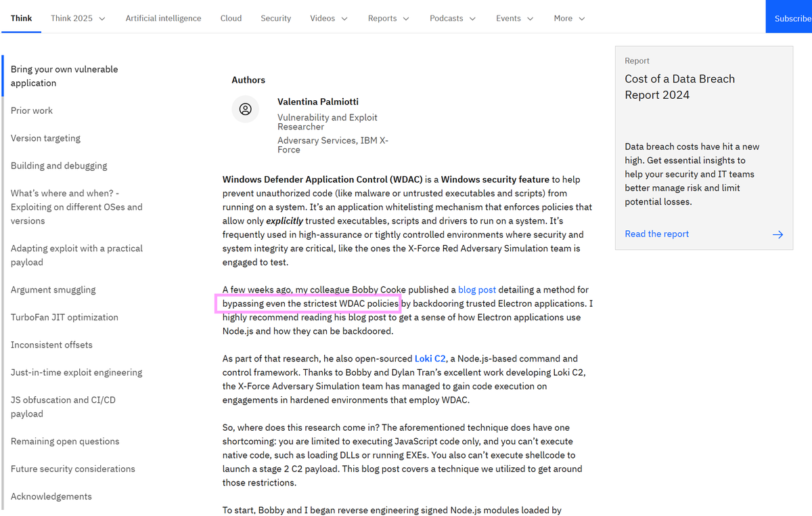
Task: Jump to 'Bring your own vulnerable application' section
Action: click(x=64, y=76)
